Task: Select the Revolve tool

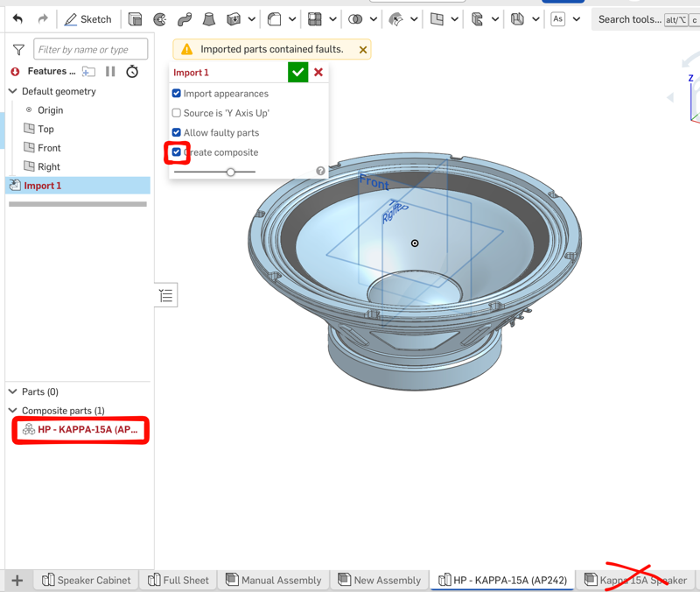Action: (159, 19)
